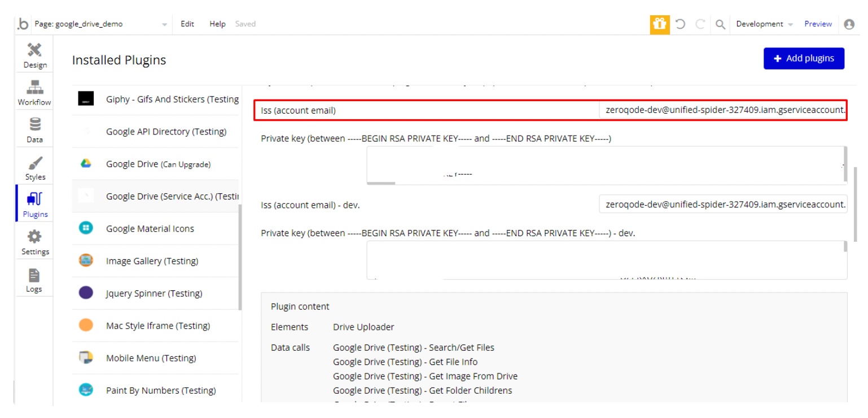Open the Workflow tab icon
Viewport: 868px width, 418px height.
pos(35,87)
